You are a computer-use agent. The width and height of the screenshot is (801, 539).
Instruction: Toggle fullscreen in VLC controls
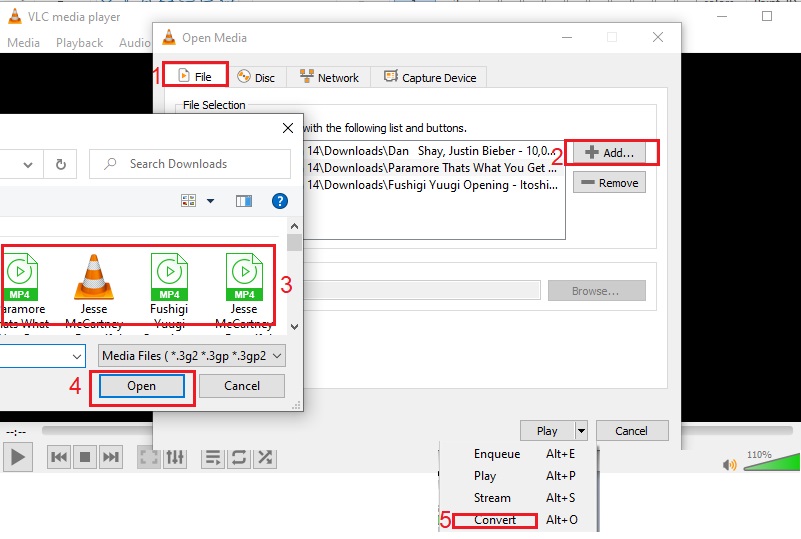pos(149,457)
